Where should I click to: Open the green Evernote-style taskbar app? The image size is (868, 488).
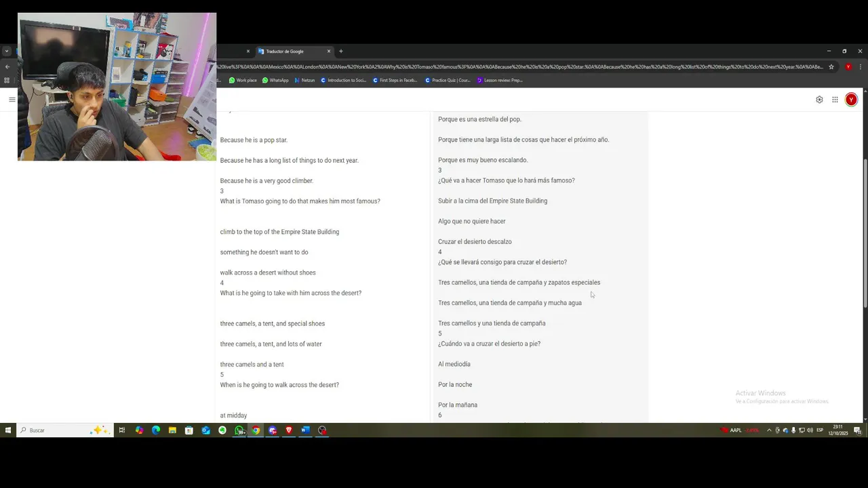coord(222,430)
